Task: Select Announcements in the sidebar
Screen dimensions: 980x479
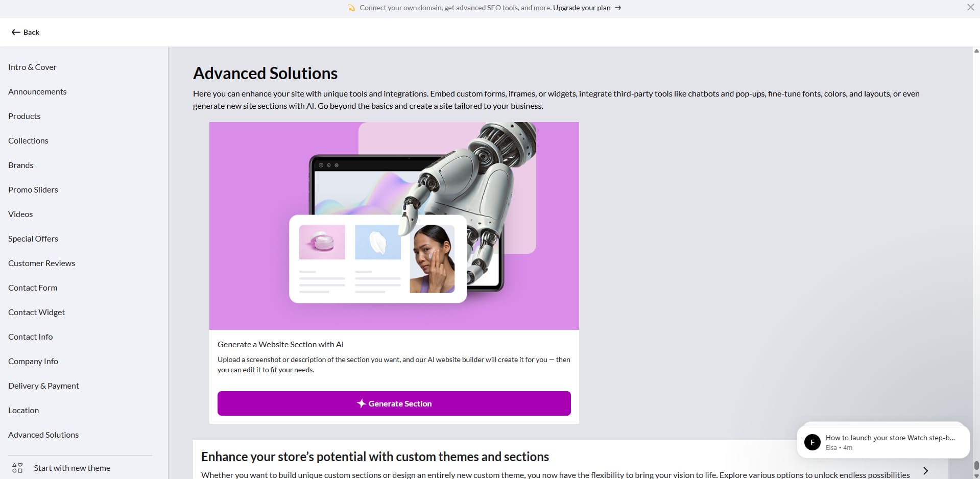Action: (x=37, y=91)
